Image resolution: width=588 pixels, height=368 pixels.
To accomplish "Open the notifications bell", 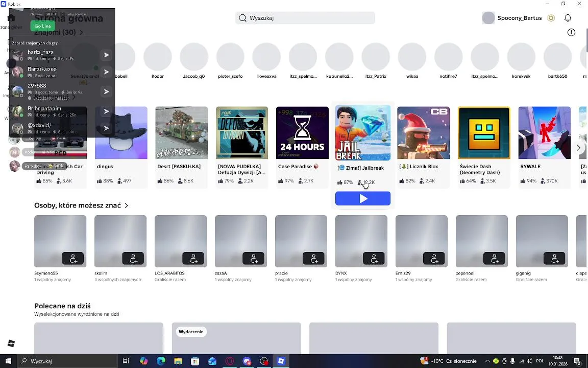I will 568,18.
